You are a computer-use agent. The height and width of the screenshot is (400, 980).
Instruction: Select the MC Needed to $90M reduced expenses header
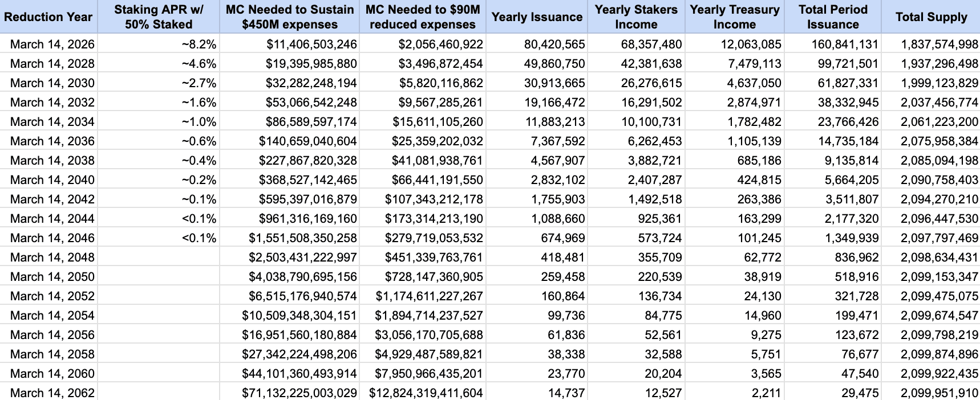(423, 17)
